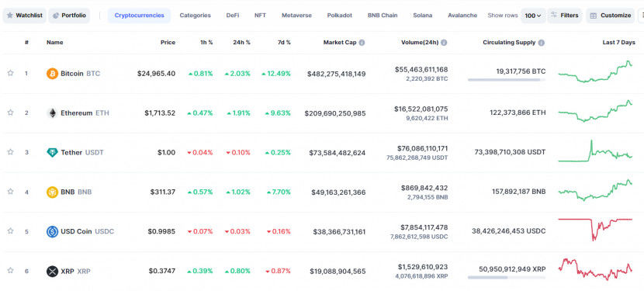Click Circulating Supply info icon
644x291 pixels.
point(542,43)
